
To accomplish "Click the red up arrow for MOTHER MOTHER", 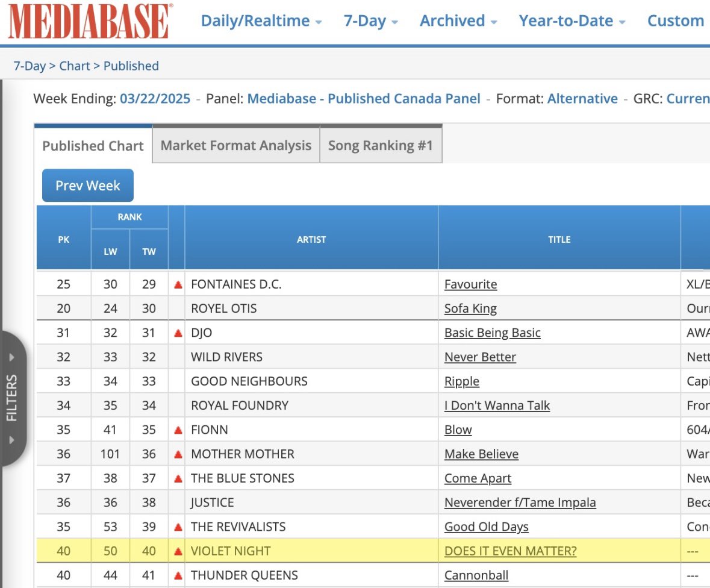I will click(x=178, y=454).
